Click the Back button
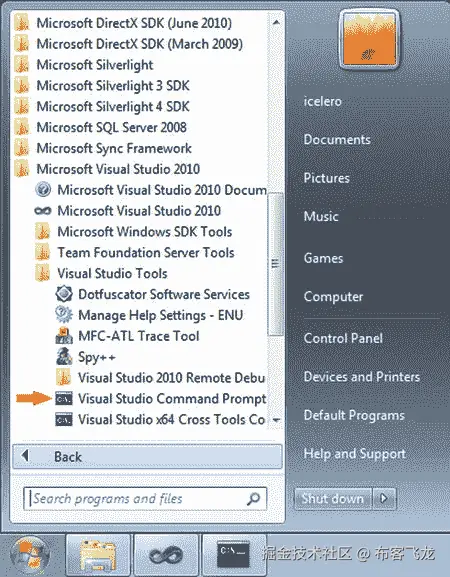450x577 pixels. [148, 457]
